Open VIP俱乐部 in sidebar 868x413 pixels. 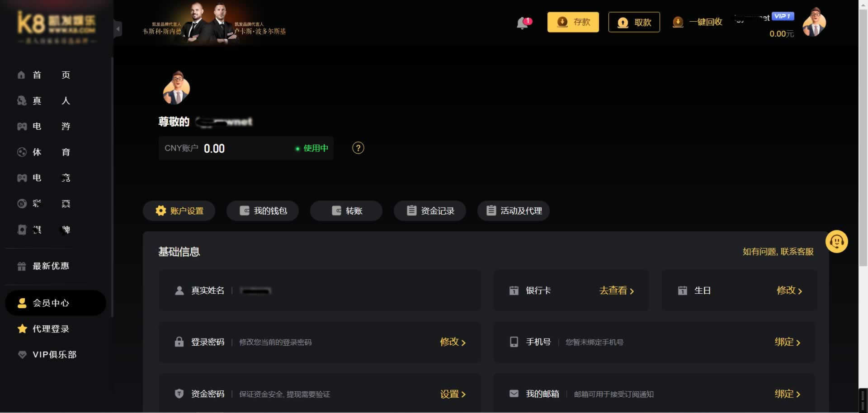click(47, 355)
